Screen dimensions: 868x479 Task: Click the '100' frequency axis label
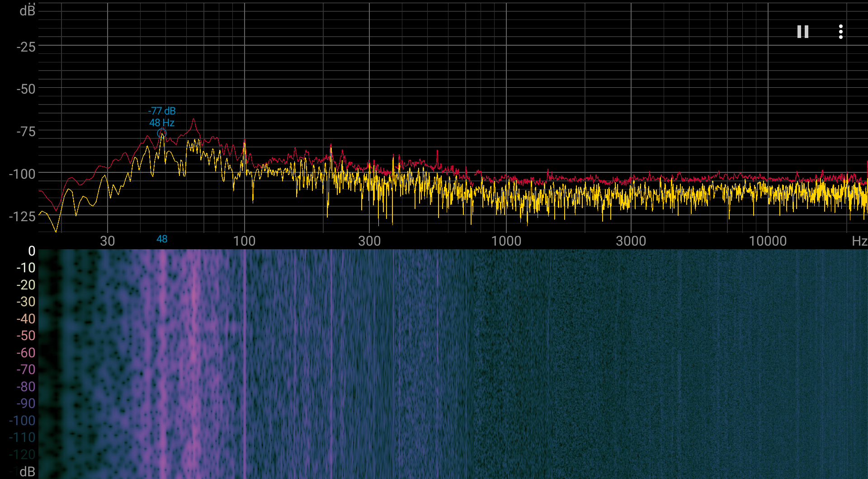click(244, 241)
